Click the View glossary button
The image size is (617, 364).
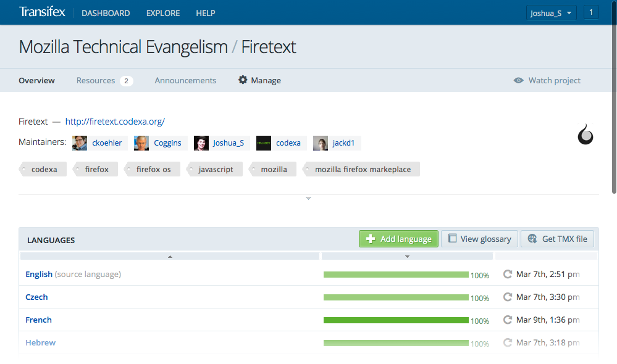(479, 239)
